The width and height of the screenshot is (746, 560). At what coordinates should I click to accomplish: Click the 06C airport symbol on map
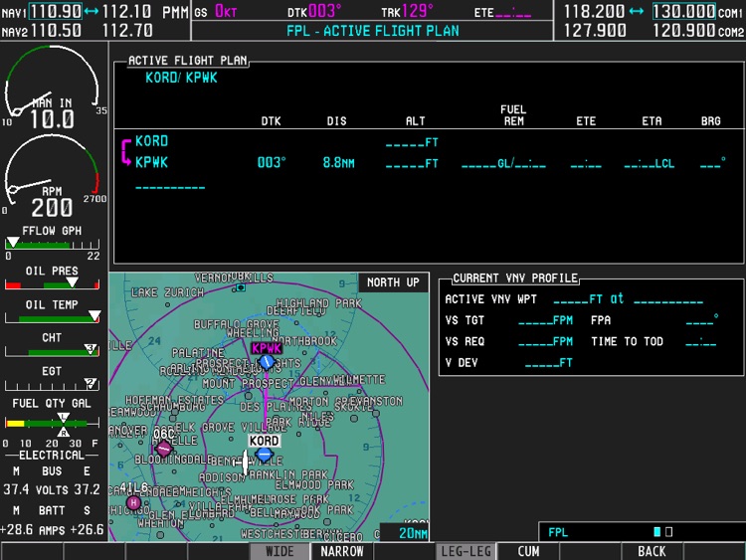pos(164,448)
